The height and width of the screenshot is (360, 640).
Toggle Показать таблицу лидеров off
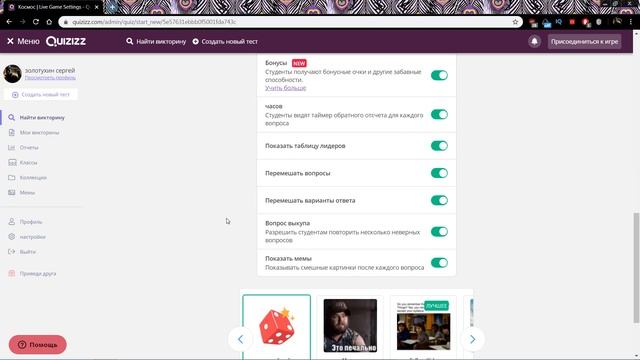tap(439, 146)
